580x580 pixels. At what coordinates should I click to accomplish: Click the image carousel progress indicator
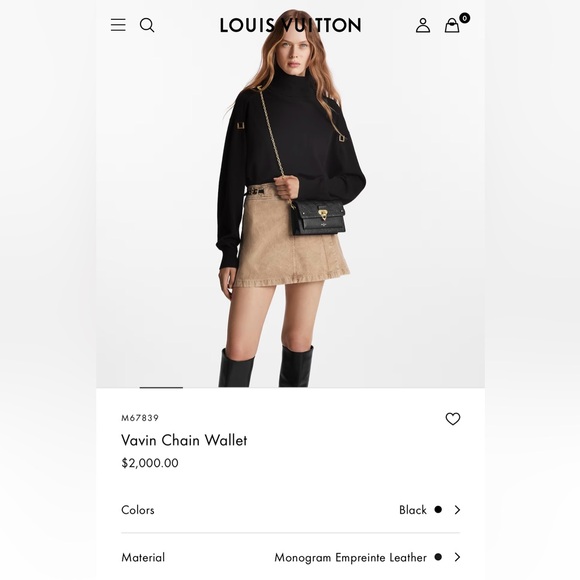pos(161,387)
